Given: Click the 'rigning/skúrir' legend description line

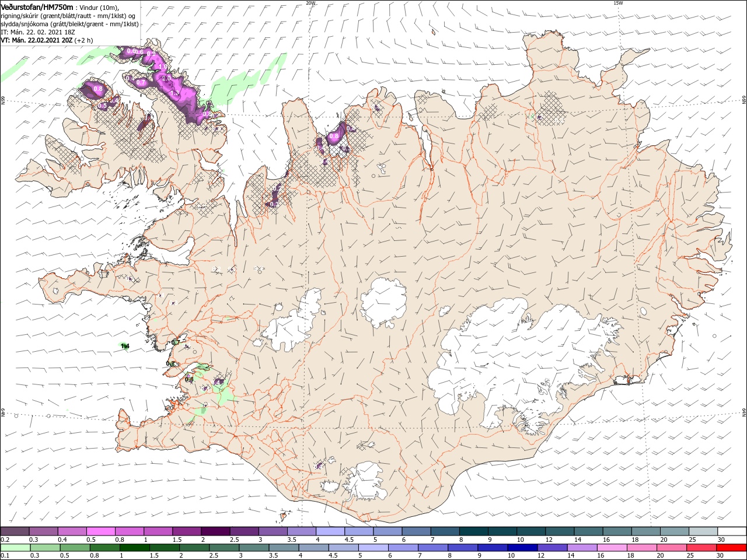Looking at the screenshot, I should click(68, 16).
